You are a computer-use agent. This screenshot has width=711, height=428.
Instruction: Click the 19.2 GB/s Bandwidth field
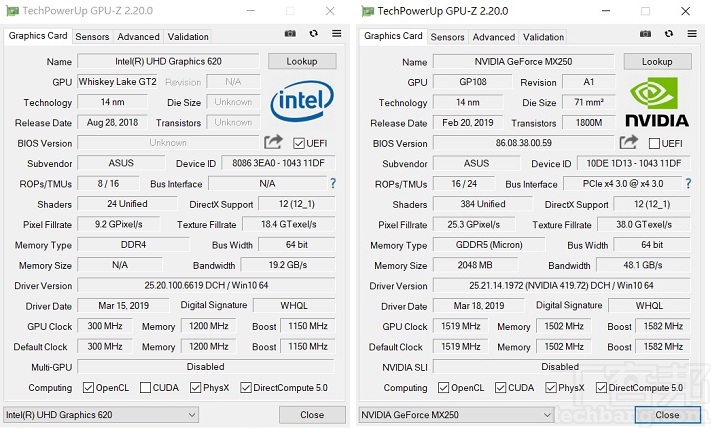click(x=288, y=265)
